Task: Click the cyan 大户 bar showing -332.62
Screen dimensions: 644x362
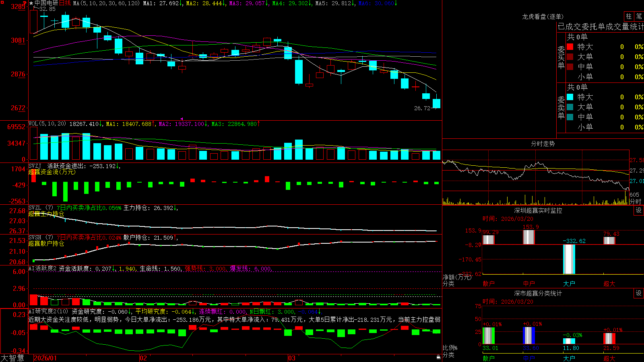Action: point(569,259)
